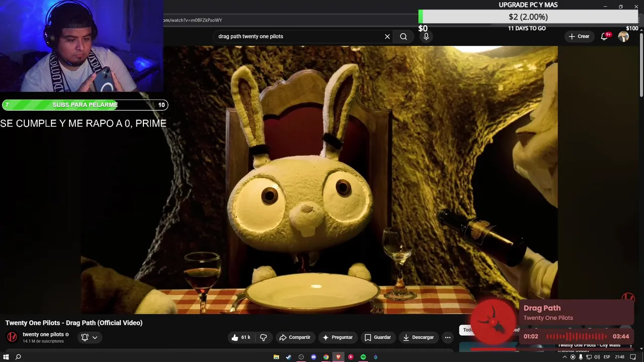Open the account avatar menu
Screen dimensions: 644x362
[623, 36]
